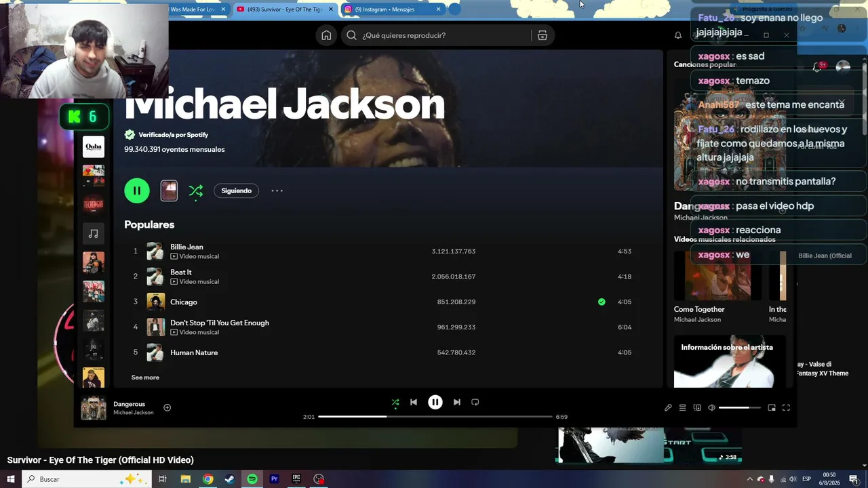
Task: Add Dangerous to library with the plus icon
Action: pos(167,407)
